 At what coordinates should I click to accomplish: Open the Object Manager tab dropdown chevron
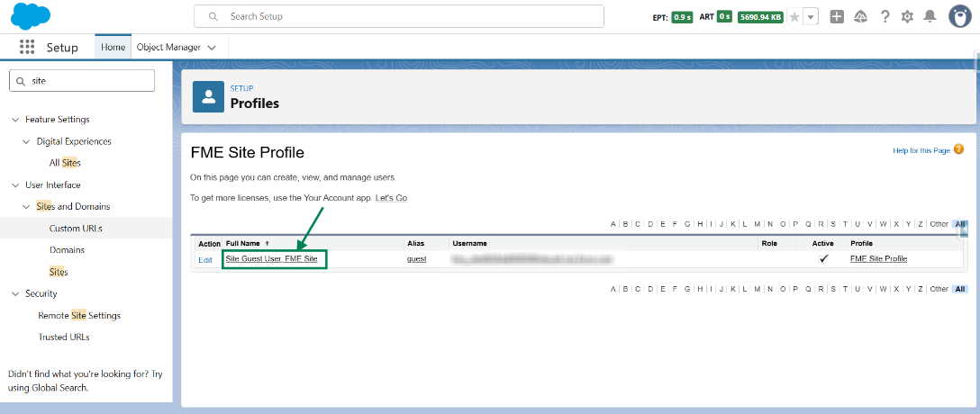pos(212,48)
